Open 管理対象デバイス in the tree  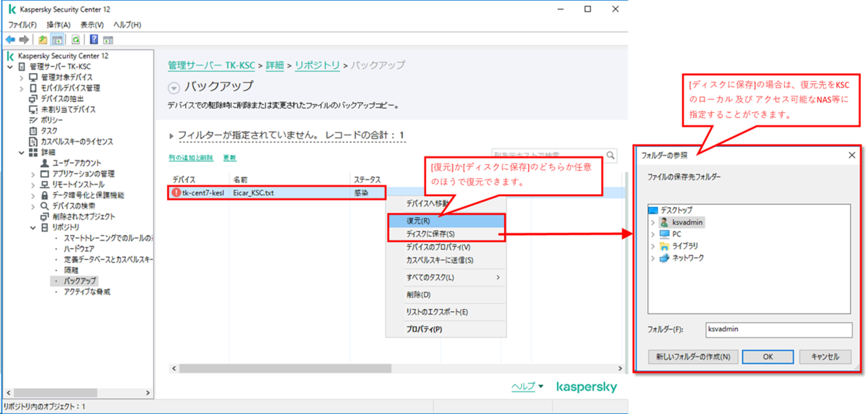click(67, 77)
